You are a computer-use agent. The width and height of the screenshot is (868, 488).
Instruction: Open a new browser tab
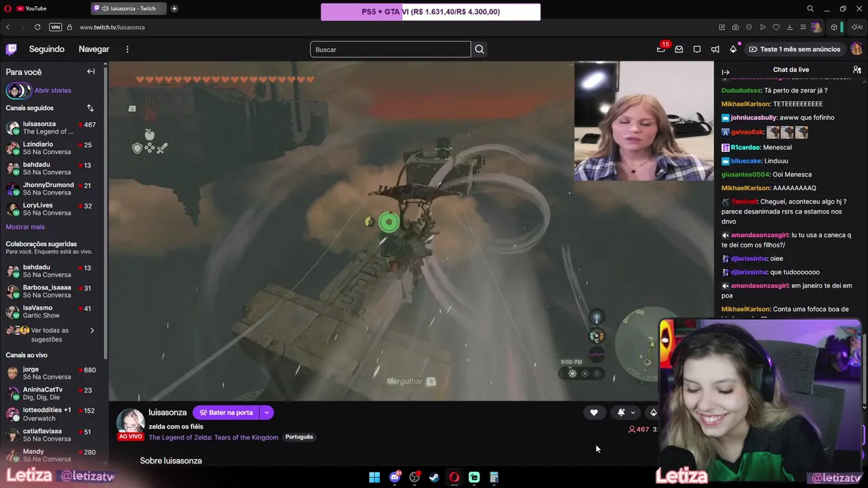point(174,8)
